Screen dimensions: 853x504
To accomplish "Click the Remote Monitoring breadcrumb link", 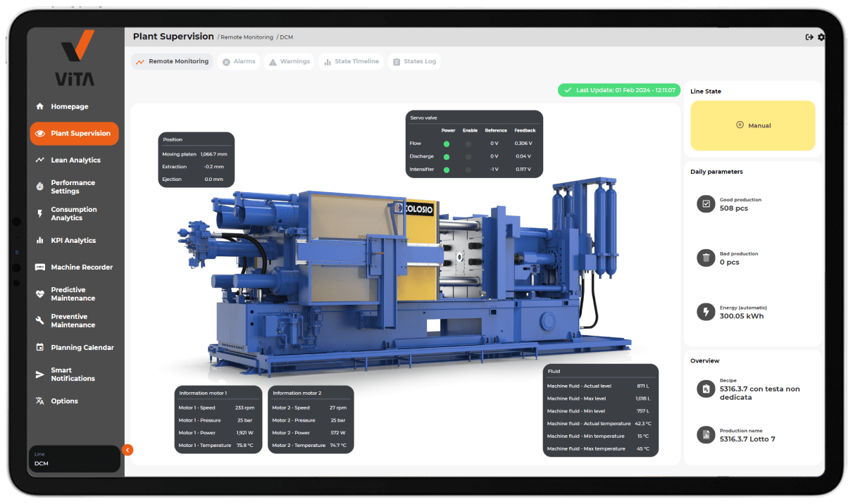I will click(x=247, y=37).
